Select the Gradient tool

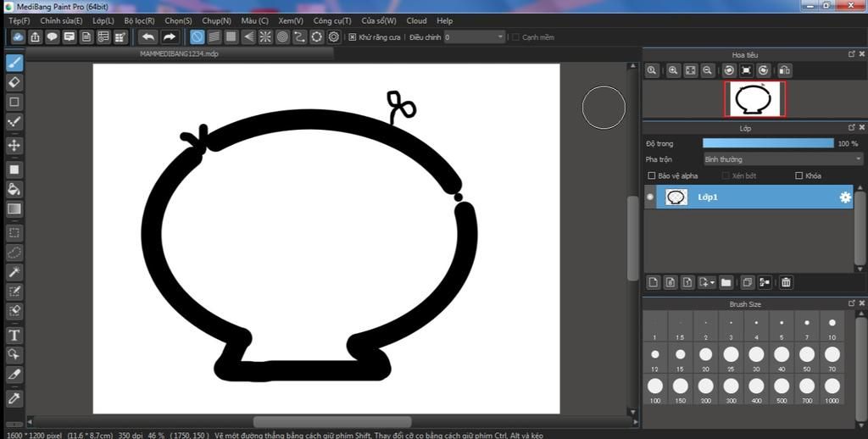(14, 208)
